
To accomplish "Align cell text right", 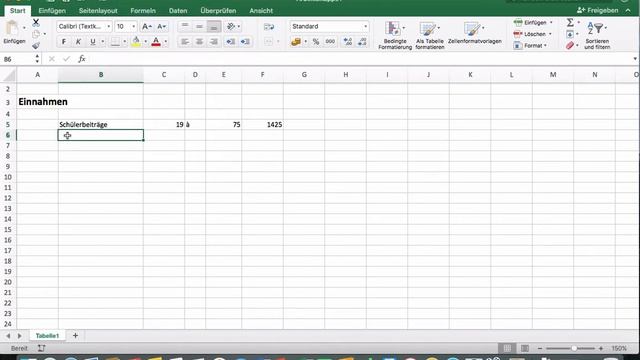I will coord(214,42).
